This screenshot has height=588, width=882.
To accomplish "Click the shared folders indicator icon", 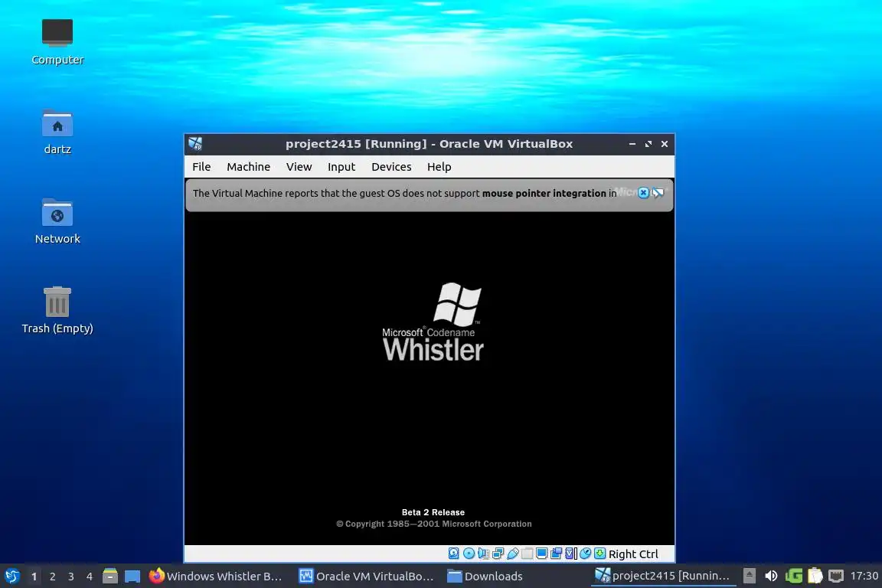I will pos(527,554).
